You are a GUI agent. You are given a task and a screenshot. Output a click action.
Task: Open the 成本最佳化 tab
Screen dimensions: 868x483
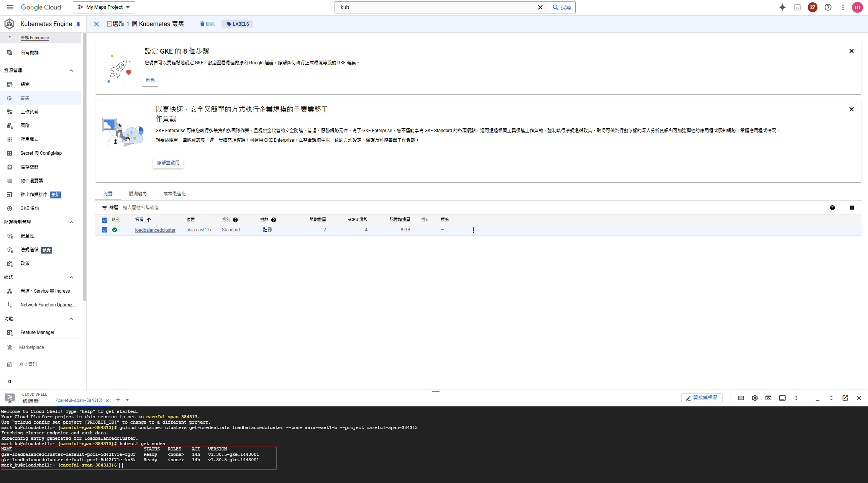click(174, 193)
